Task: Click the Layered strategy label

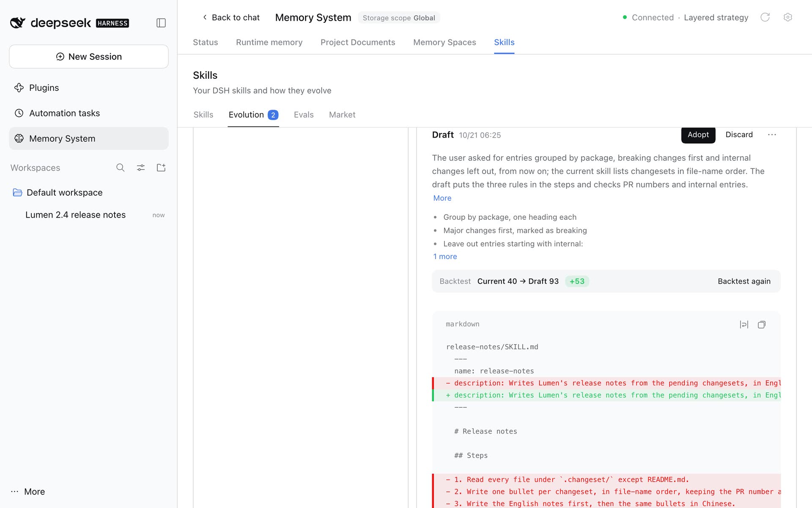Action: pos(716,17)
